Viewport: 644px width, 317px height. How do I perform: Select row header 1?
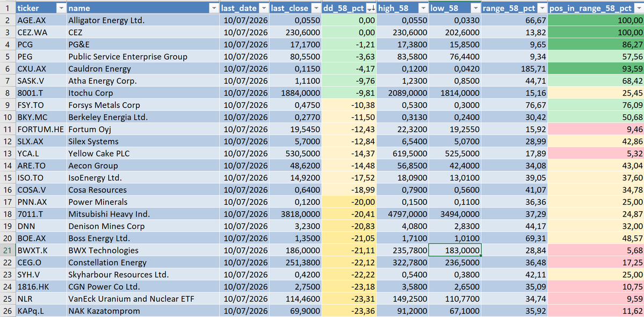click(8, 8)
